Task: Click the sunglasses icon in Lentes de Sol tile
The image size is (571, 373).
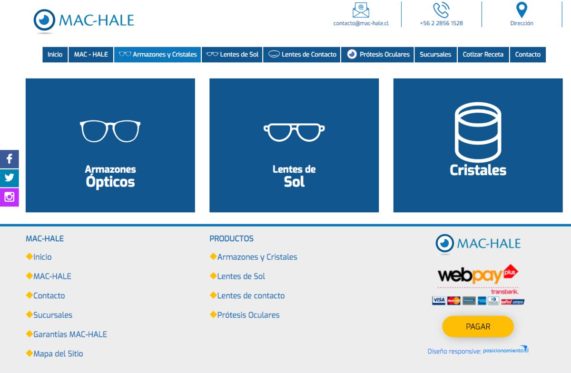Action: pos(294,132)
